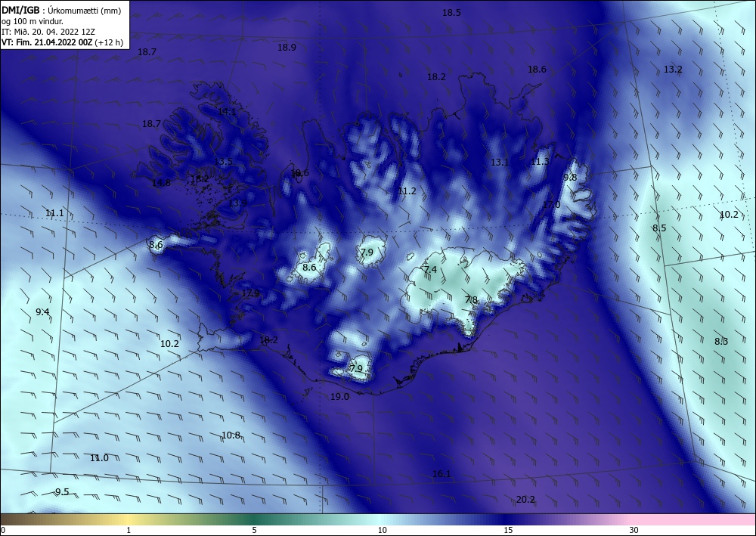Click the map value "11.3"
The image size is (756, 536).
coord(540,162)
